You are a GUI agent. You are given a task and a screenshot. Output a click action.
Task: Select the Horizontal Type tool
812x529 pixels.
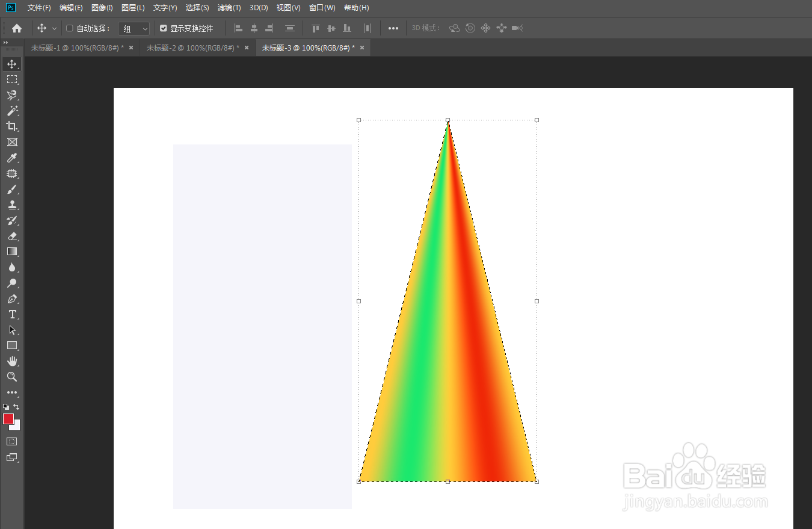12,314
